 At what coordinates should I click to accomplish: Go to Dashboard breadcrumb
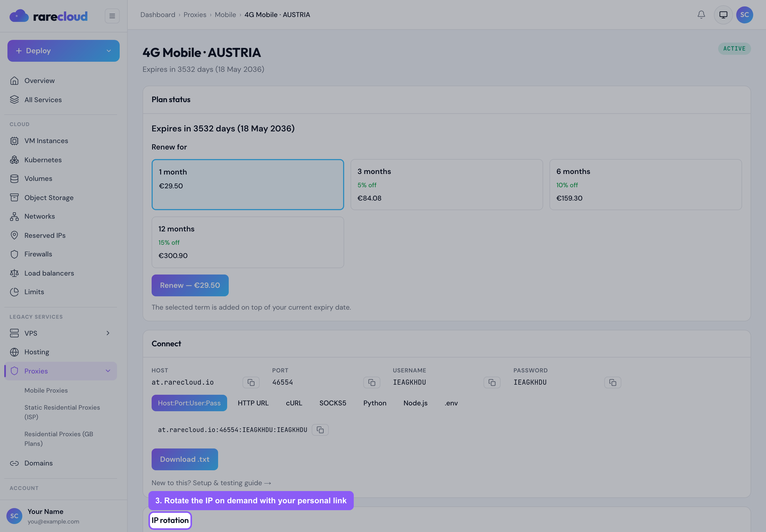tap(158, 15)
